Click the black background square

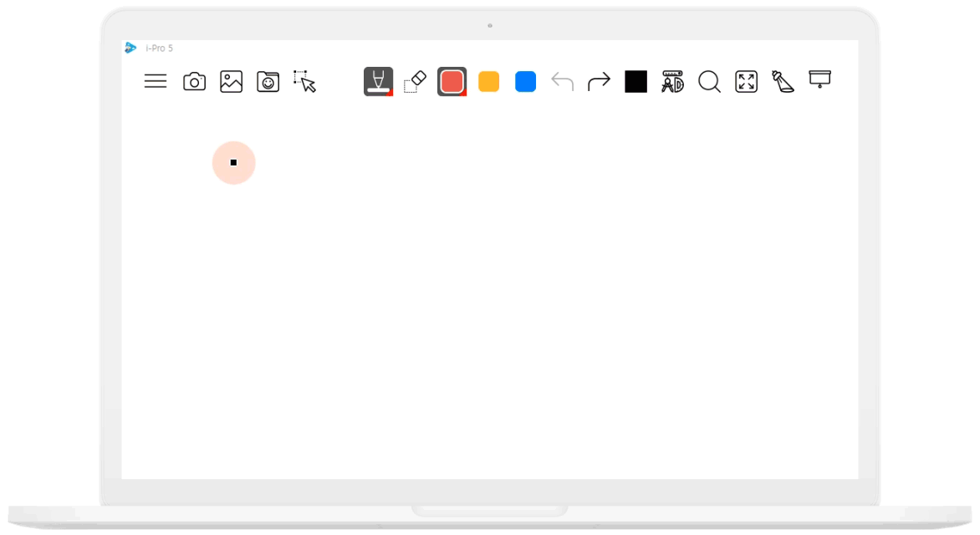(635, 82)
